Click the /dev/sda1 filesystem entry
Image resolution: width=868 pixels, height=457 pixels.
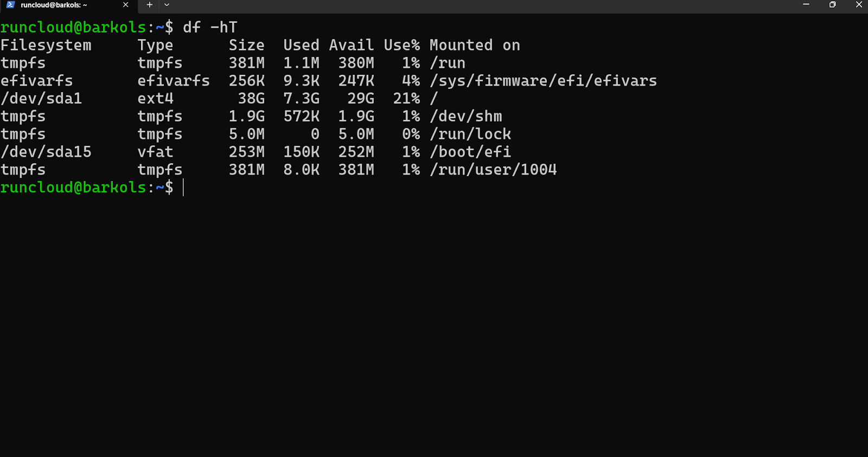tap(41, 99)
